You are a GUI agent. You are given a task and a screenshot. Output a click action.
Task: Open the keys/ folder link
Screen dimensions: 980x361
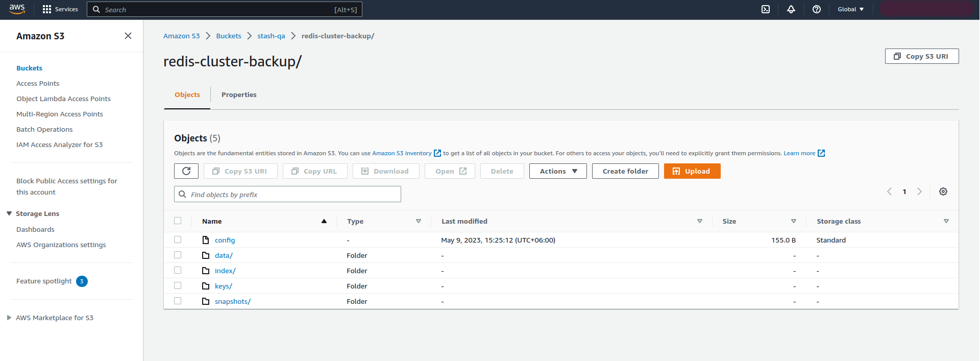(224, 286)
